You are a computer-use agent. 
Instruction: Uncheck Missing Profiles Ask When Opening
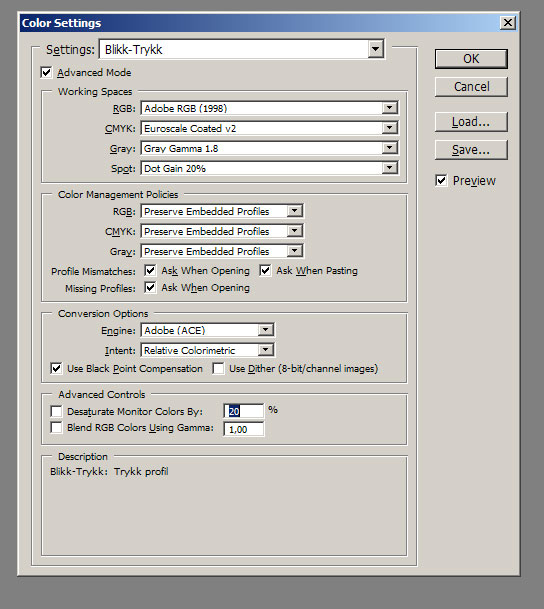tap(150, 288)
